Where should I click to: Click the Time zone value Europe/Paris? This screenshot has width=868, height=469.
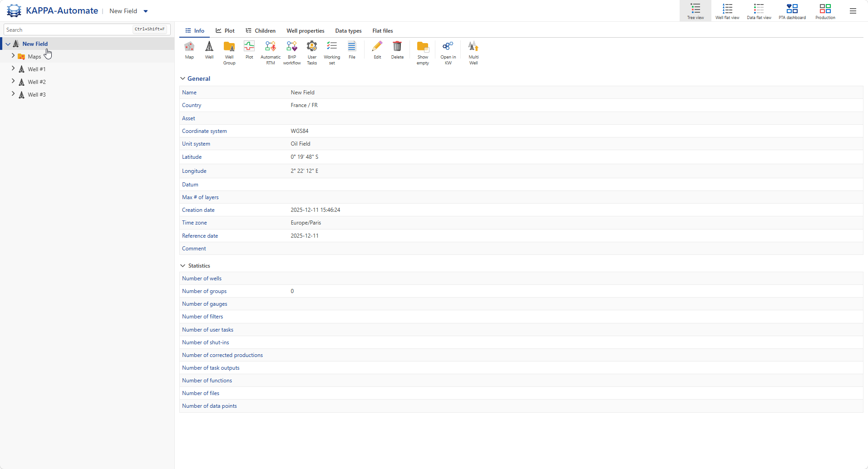point(306,223)
